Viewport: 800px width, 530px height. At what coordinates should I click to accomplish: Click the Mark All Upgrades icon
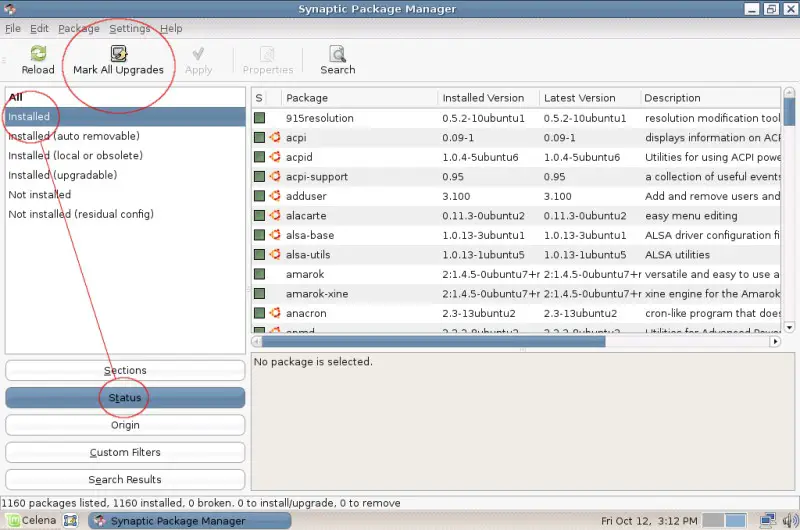pyautogui.click(x=118, y=54)
